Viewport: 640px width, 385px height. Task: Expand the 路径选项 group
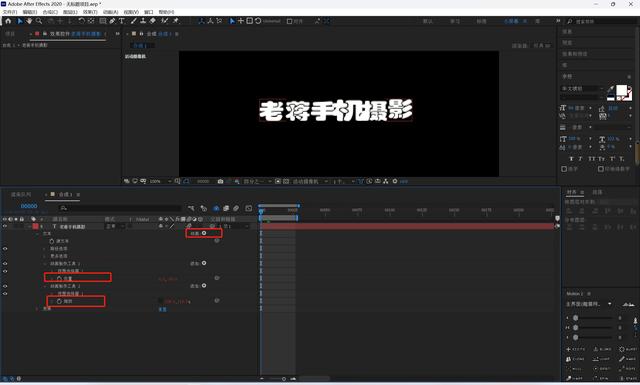tap(44, 249)
